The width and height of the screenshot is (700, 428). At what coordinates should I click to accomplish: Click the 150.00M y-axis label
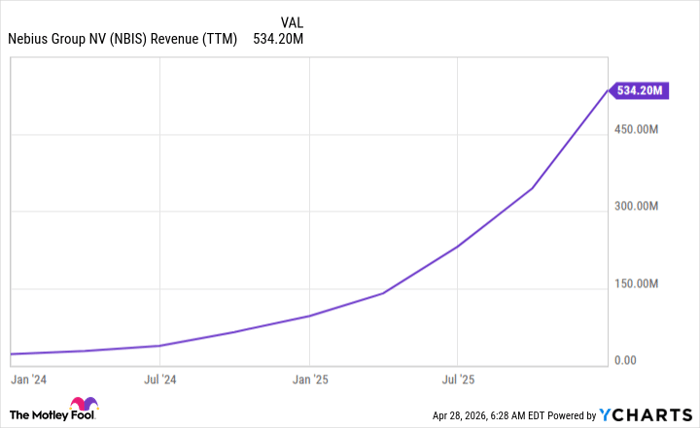pyautogui.click(x=636, y=284)
